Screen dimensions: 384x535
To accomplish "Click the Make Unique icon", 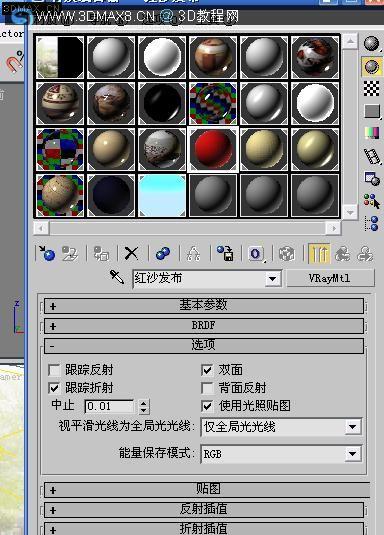I will (194, 254).
